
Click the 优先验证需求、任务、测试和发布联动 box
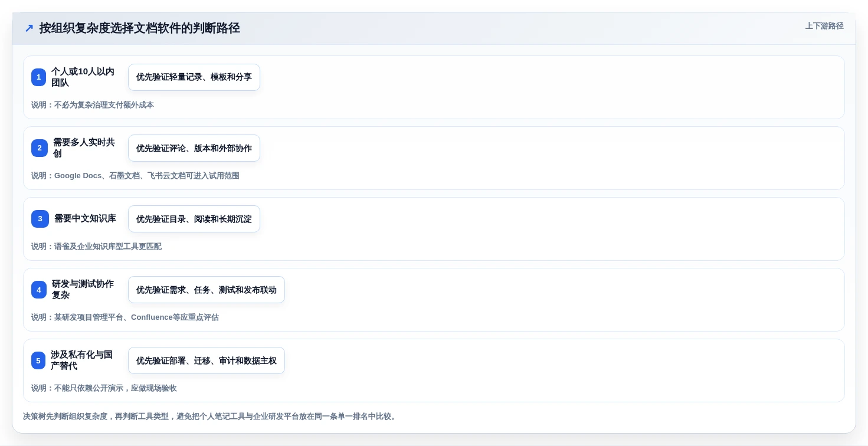(x=207, y=290)
